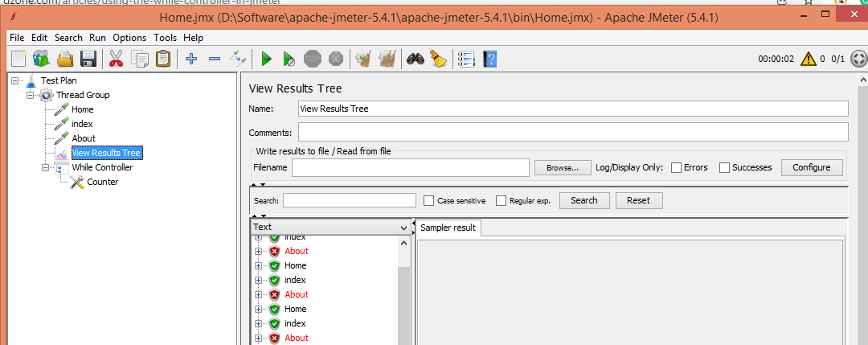The height and width of the screenshot is (345, 868).
Task: Open the Edit menu
Action: [x=39, y=38]
